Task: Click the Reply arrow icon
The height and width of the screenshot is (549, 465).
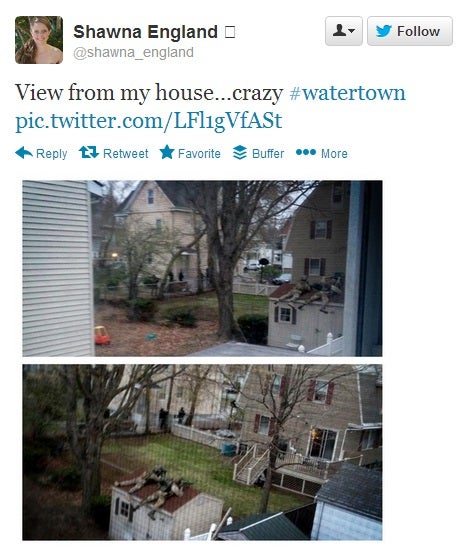Action: 24,153
